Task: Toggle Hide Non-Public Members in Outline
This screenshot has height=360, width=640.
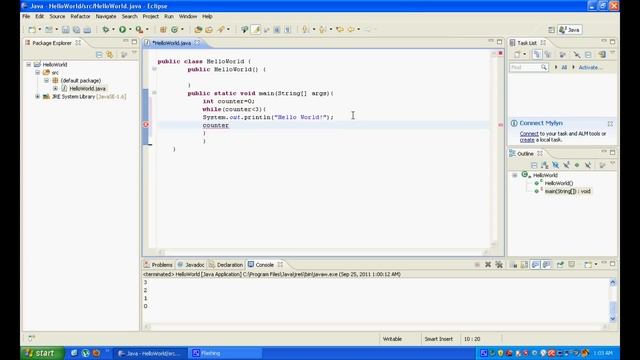Action: (577, 165)
